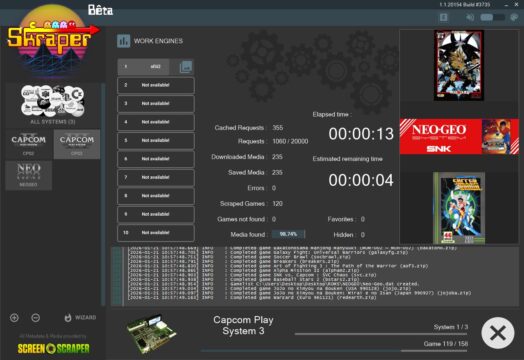
Task: Click the Work Engines bar-chart icon
Action: tap(123, 41)
